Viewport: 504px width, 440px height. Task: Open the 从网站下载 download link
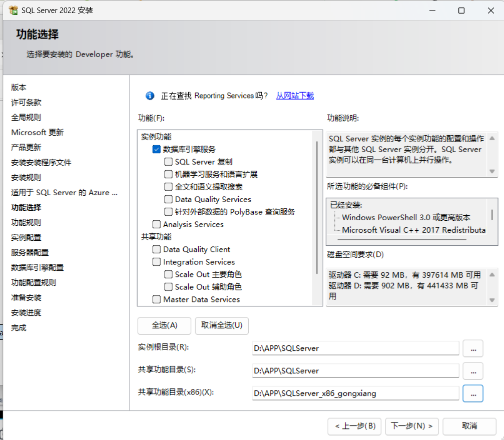click(x=295, y=96)
